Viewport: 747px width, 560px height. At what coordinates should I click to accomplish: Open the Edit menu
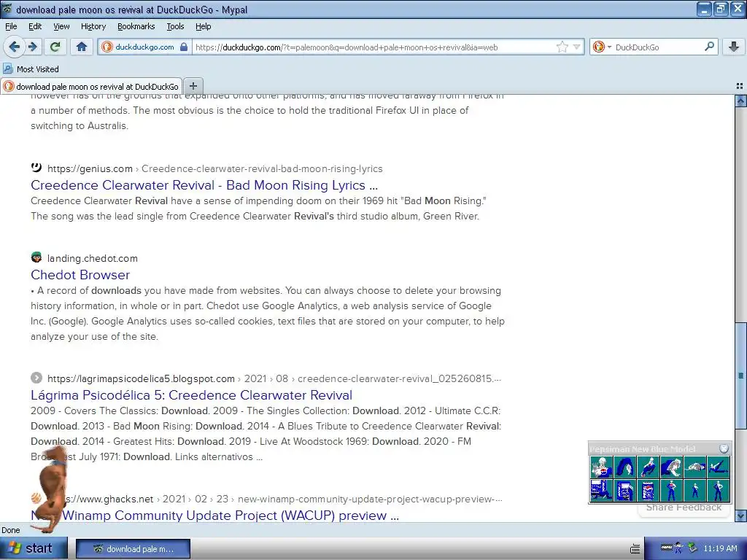35,26
